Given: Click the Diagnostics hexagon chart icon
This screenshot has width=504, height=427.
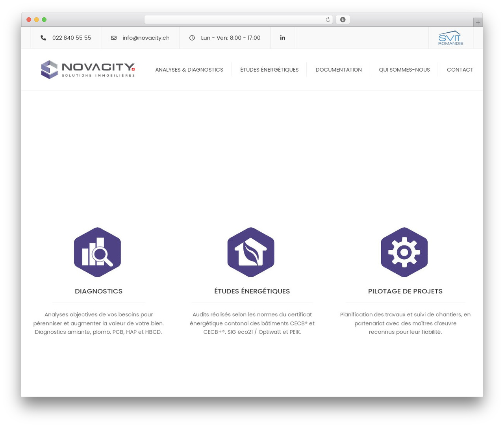Looking at the screenshot, I should click(98, 252).
